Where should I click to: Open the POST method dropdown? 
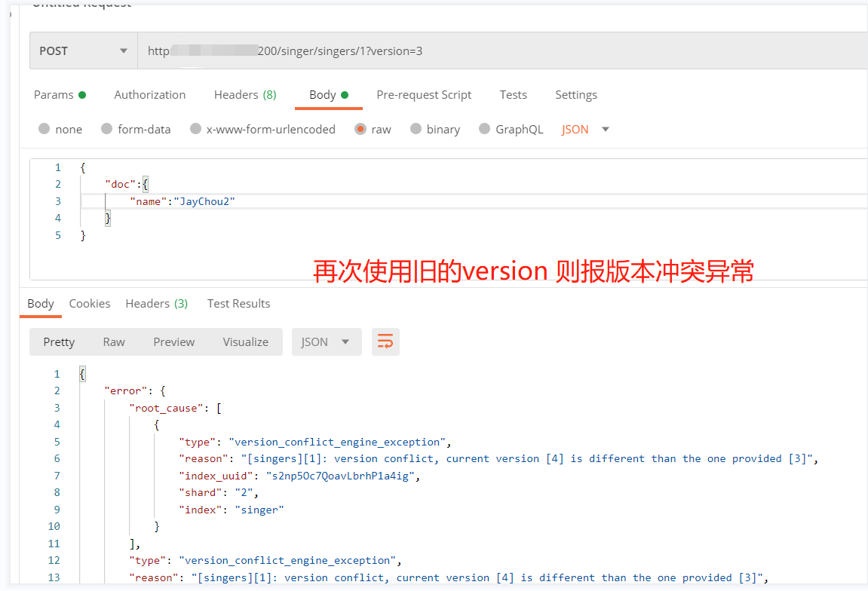pos(83,51)
